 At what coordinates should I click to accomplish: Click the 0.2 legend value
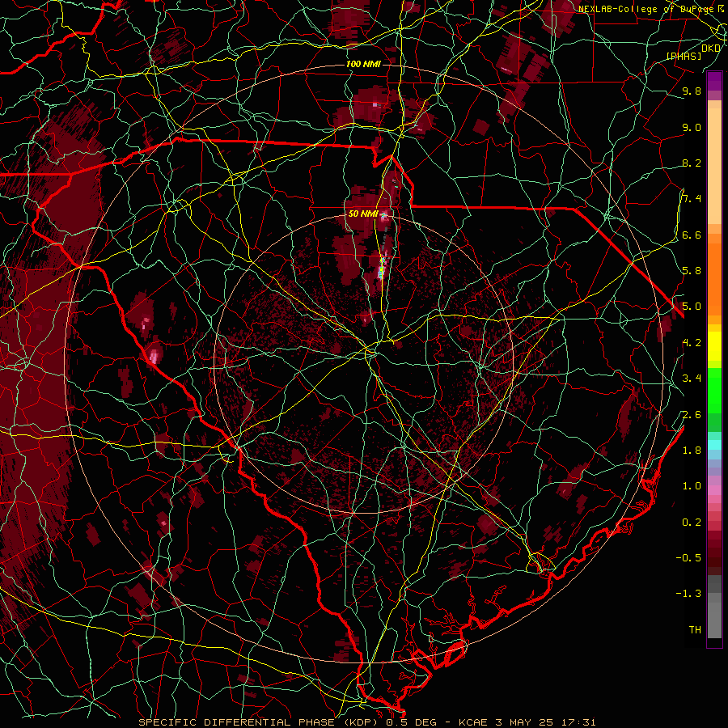click(692, 523)
